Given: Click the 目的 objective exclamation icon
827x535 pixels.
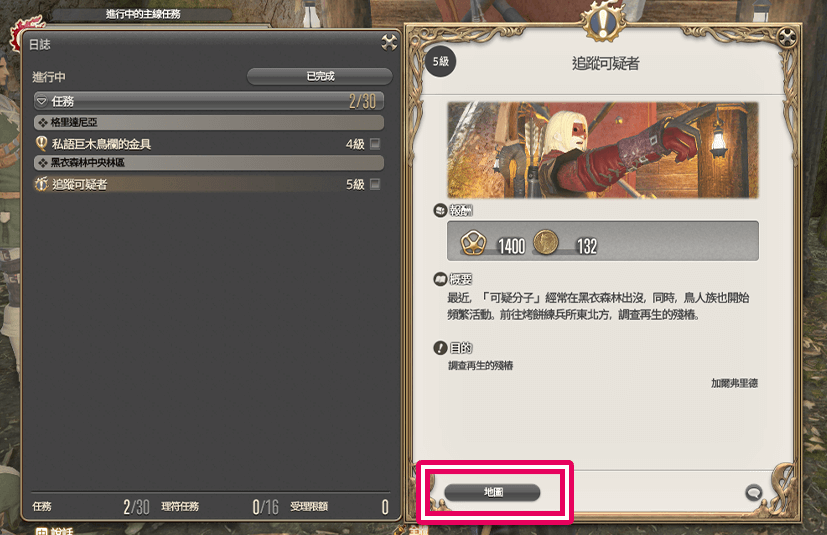Looking at the screenshot, I should pyautogui.click(x=440, y=348).
